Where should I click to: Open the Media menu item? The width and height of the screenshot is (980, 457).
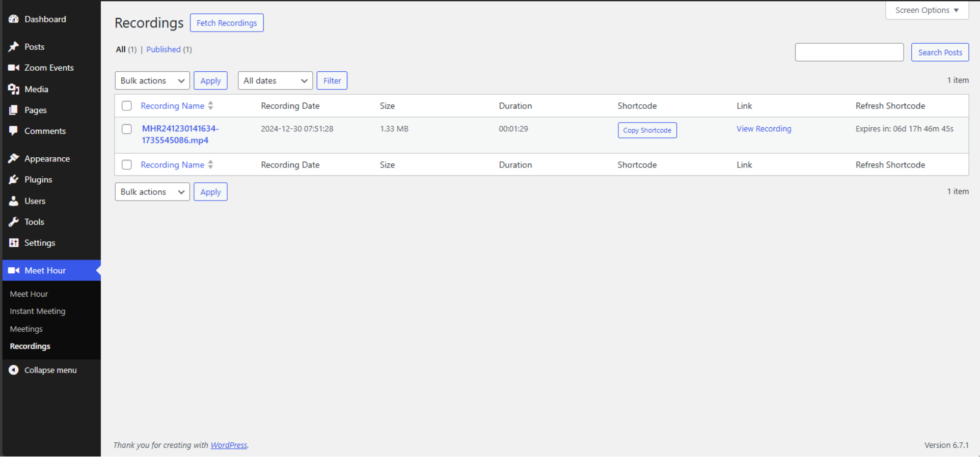tap(36, 89)
